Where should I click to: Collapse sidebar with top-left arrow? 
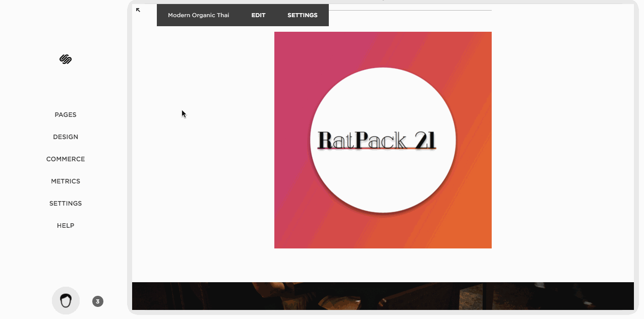pos(138,10)
